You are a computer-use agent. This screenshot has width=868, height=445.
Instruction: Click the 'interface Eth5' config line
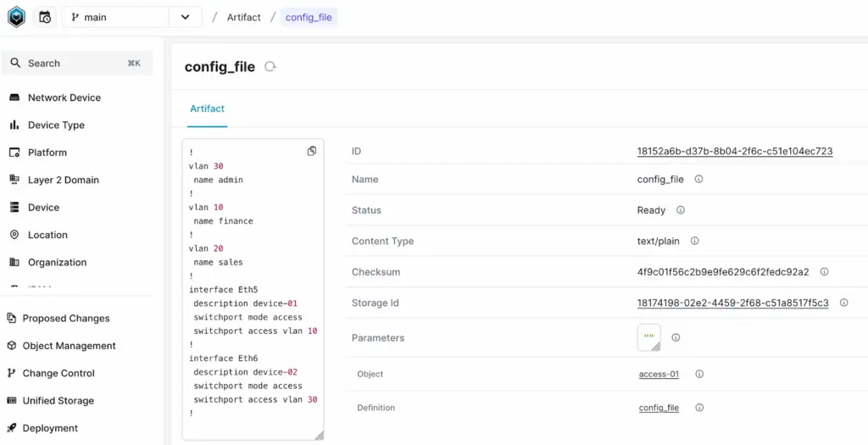point(224,290)
